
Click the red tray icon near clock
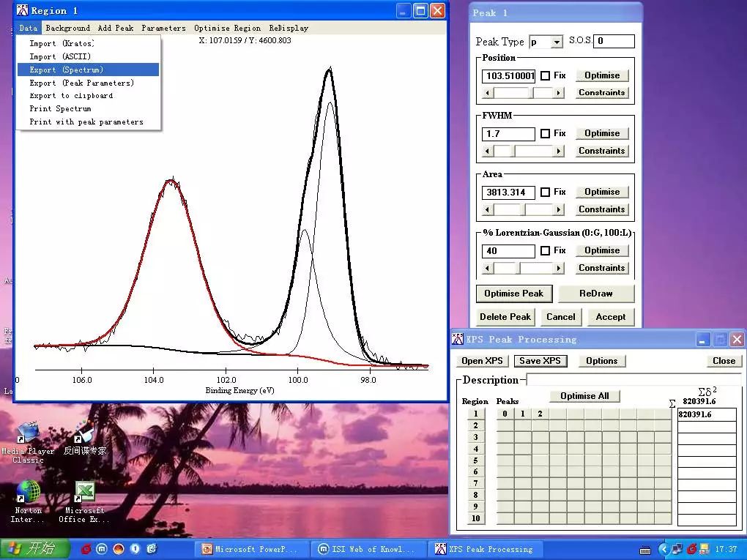point(691,550)
